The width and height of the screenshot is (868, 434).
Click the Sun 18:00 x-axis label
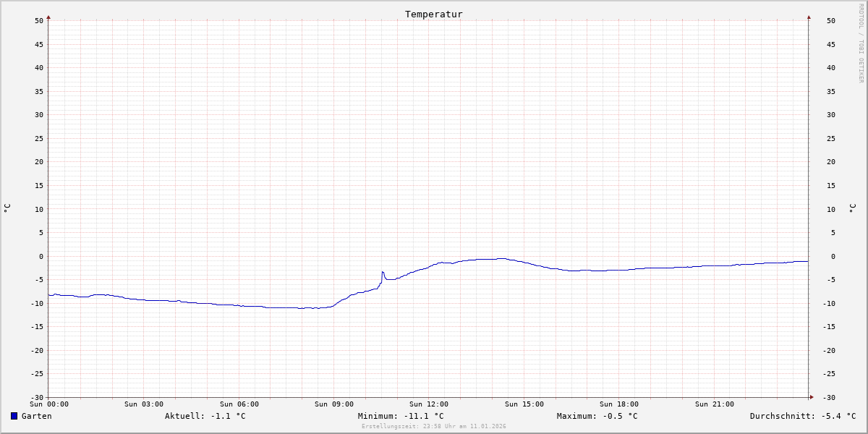pos(619,404)
